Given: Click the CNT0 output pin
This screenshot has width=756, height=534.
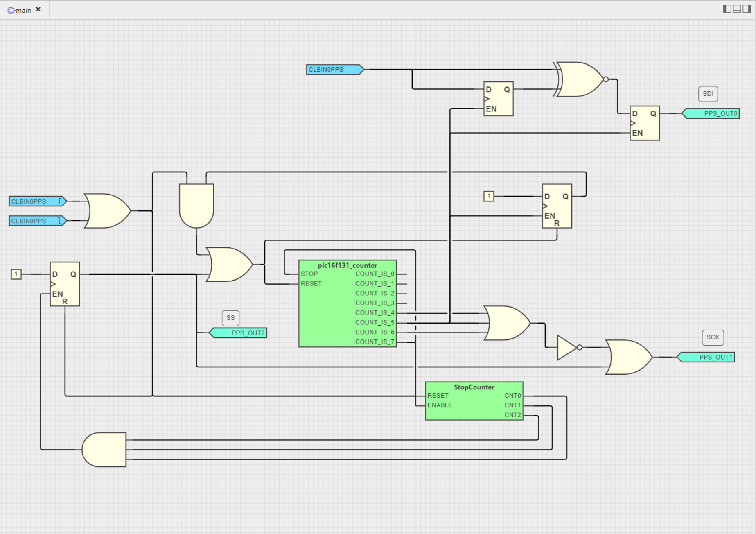Looking at the screenshot, I should tap(512, 396).
